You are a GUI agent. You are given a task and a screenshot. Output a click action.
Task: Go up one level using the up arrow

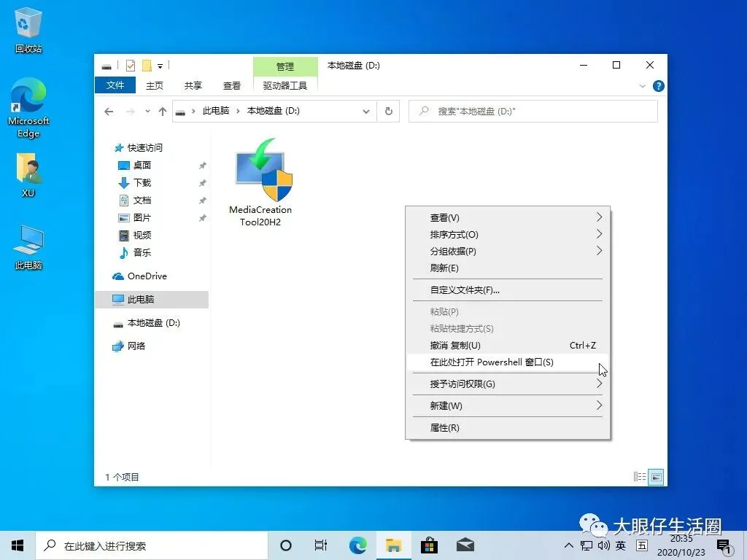(x=162, y=111)
